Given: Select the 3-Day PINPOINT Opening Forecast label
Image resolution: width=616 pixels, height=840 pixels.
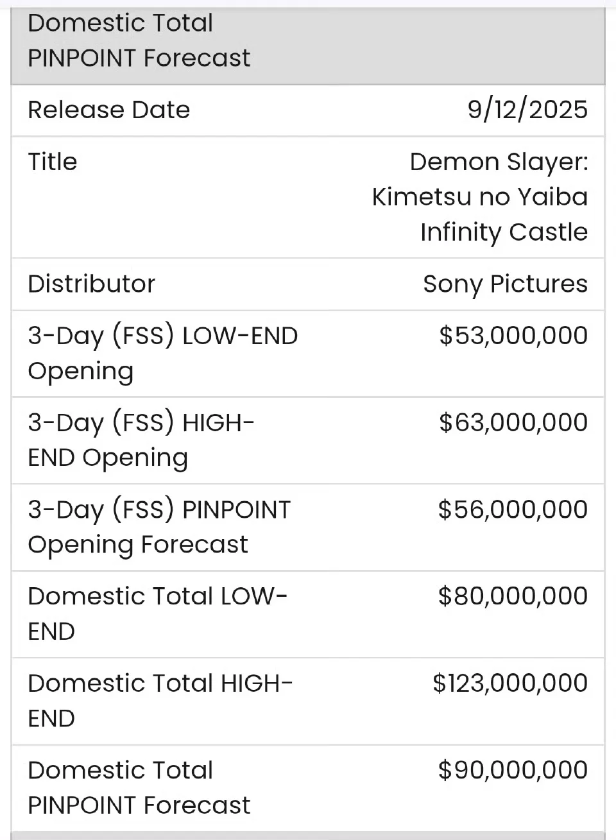Looking at the screenshot, I should (x=159, y=526).
